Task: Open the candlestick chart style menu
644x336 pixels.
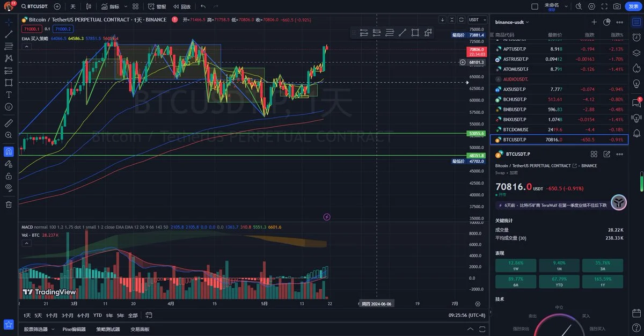Action: (x=89, y=6)
